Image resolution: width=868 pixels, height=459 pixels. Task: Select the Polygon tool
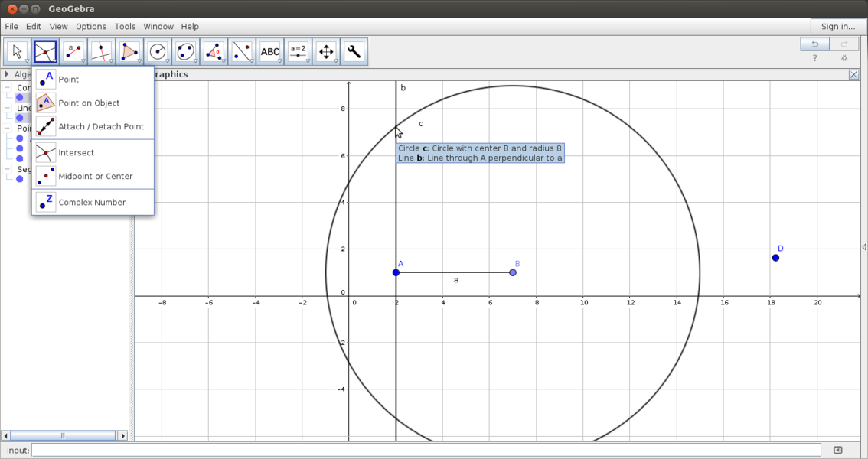pyautogui.click(x=129, y=51)
